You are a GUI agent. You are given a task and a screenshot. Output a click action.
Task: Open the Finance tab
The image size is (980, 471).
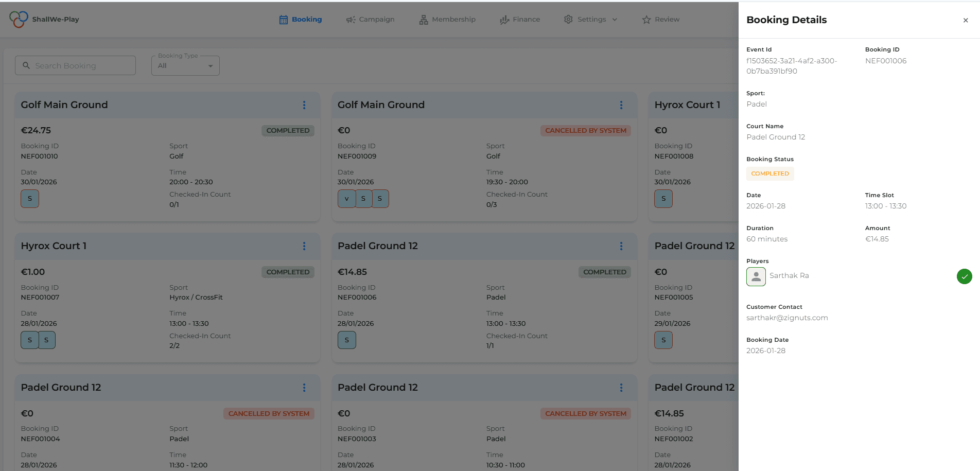(520, 20)
